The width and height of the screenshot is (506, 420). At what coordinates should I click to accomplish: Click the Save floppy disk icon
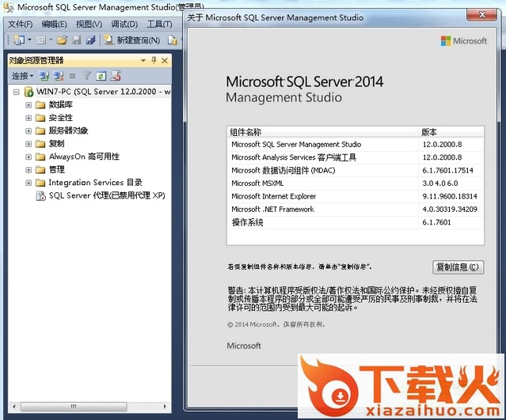point(77,40)
